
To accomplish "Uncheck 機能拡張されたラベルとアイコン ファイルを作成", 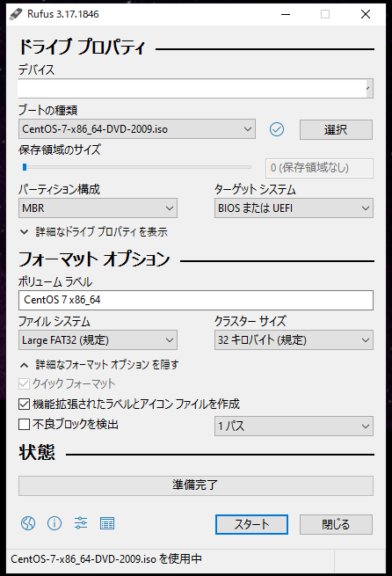I will coord(24,405).
